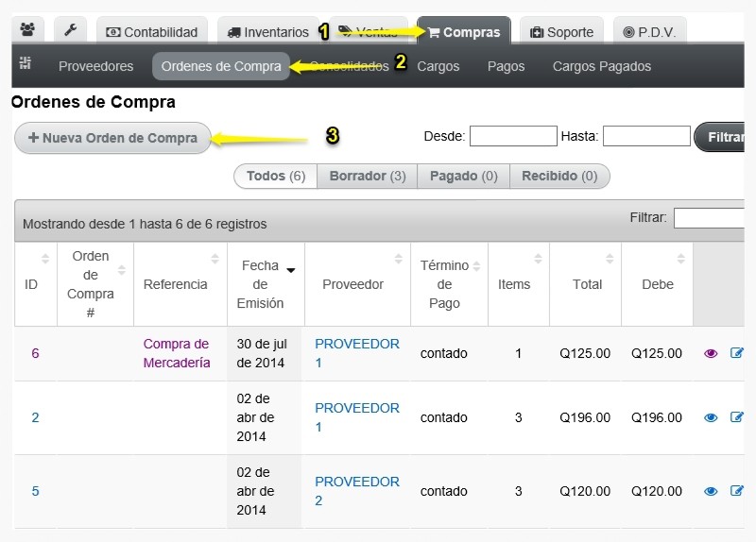Click Mostrando desde 1 hasta 6 text
The width and height of the screenshot is (756, 542).
click(x=145, y=224)
